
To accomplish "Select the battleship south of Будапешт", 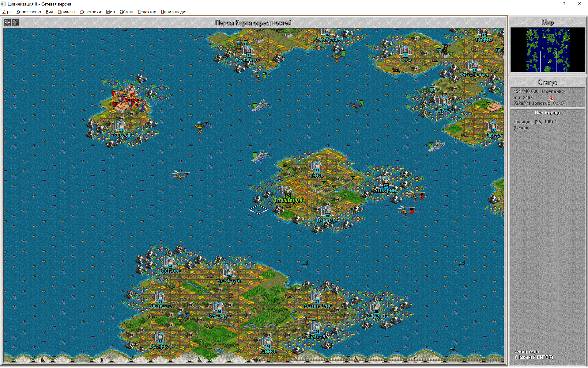I will click(260, 105).
